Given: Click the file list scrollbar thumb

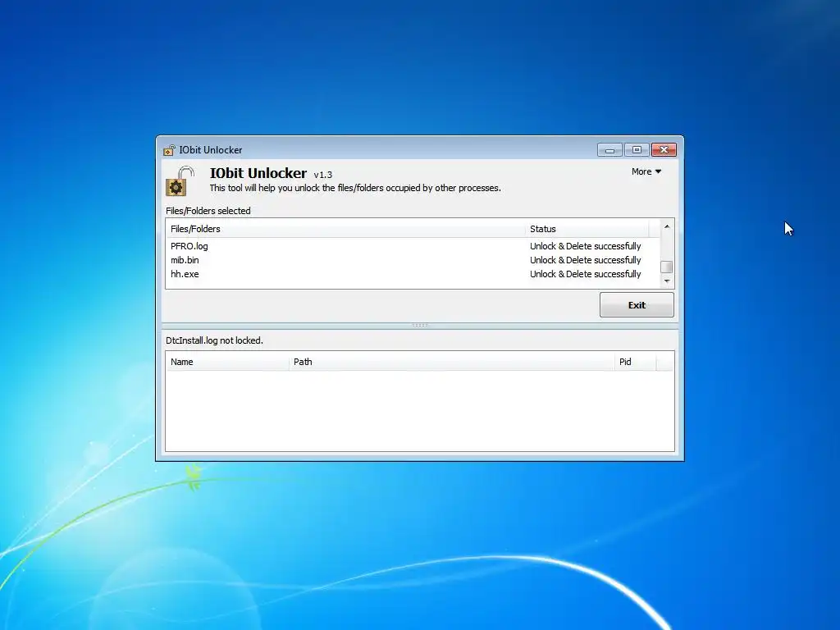Looking at the screenshot, I should (667, 267).
